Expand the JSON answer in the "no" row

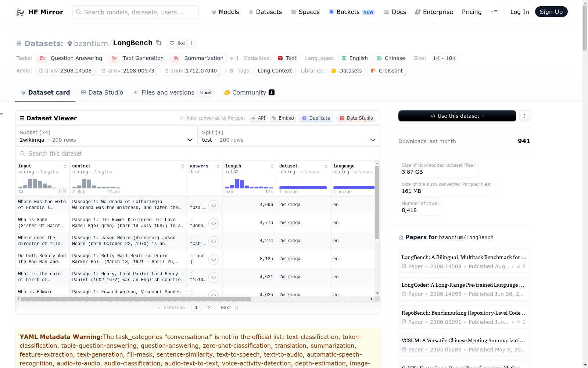click(214, 259)
